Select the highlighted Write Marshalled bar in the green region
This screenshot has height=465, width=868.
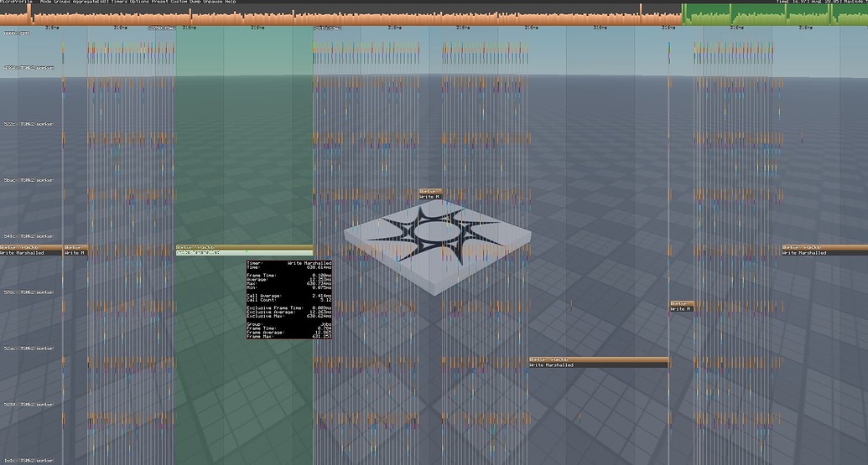(x=244, y=253)
